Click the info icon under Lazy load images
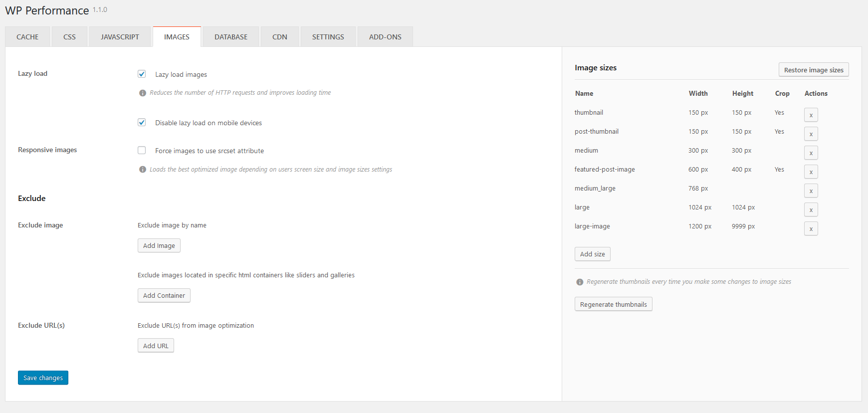Screen dimensions: 868x413 (x=143, y=93)
